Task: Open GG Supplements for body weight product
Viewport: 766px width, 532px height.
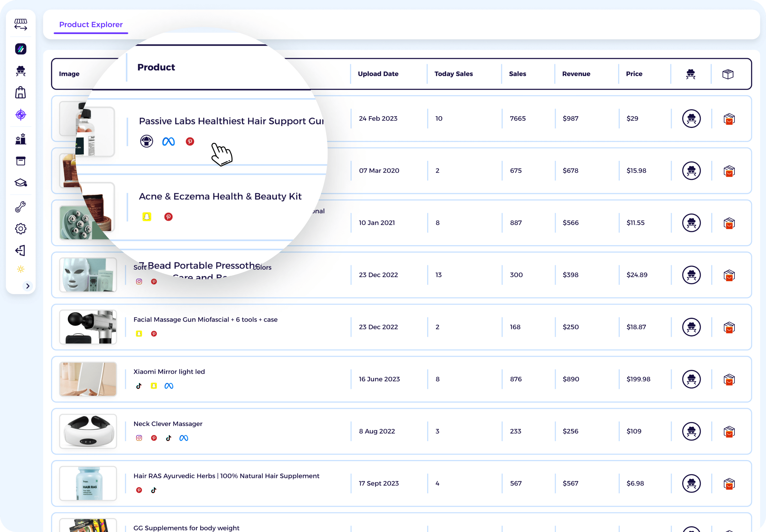Action: point(186,528)
